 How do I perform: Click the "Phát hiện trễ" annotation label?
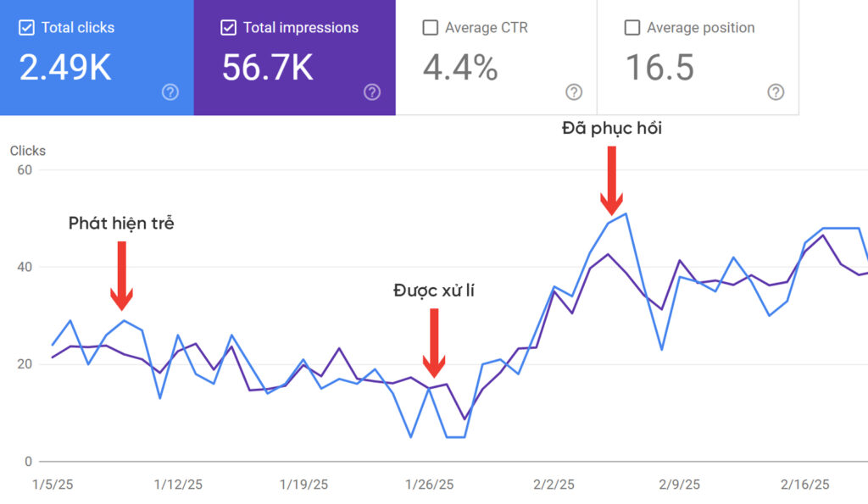click(x=121, y=224)
